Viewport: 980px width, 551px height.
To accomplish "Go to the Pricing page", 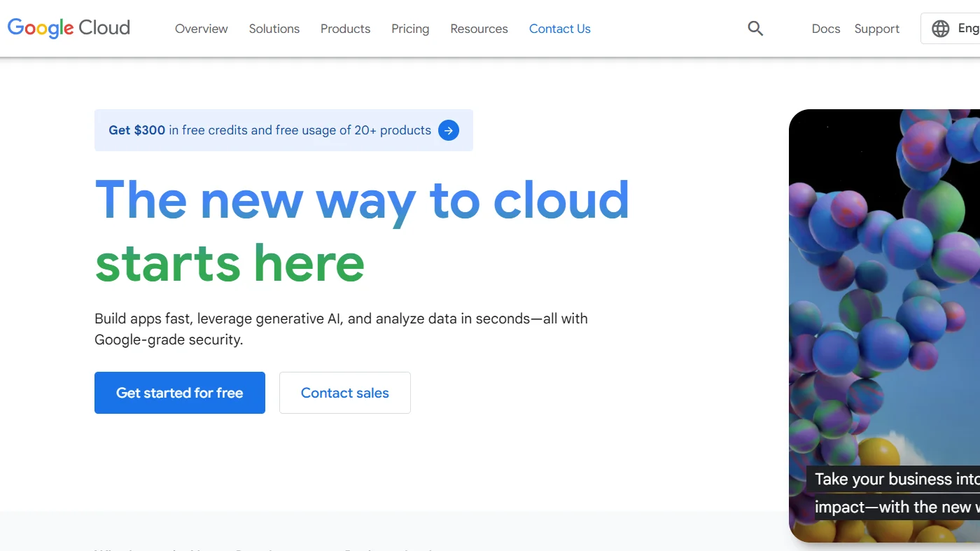I will [x=410, y=29].
